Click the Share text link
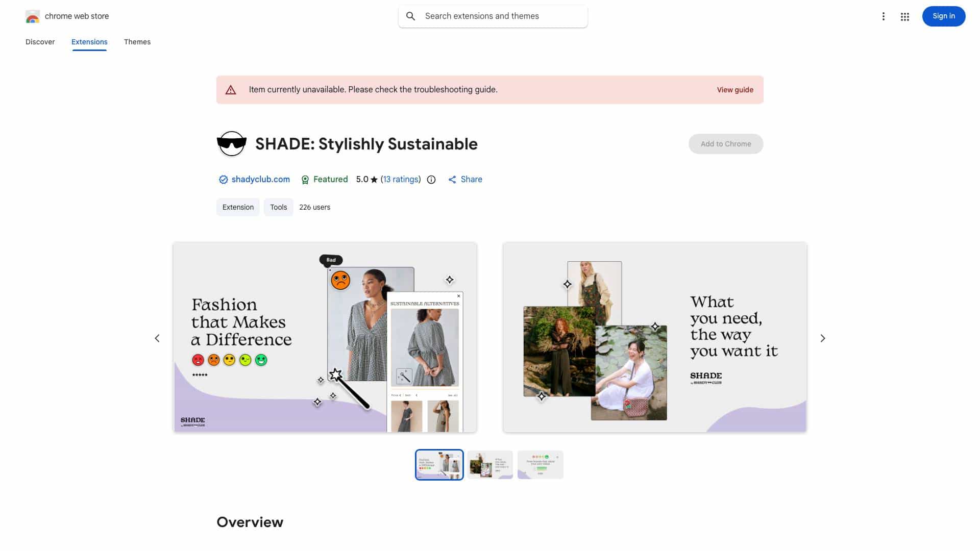 471,180
